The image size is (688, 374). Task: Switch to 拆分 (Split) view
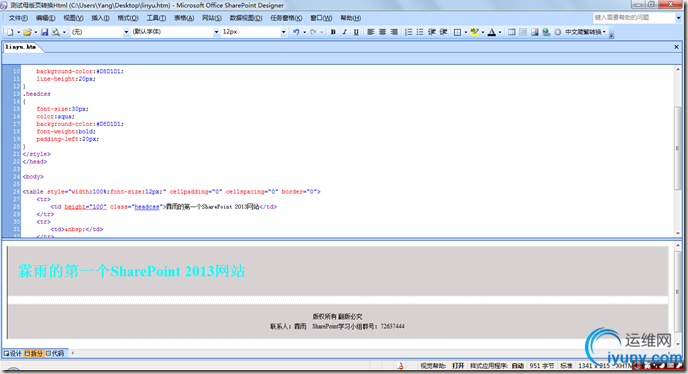coord(33,353)
